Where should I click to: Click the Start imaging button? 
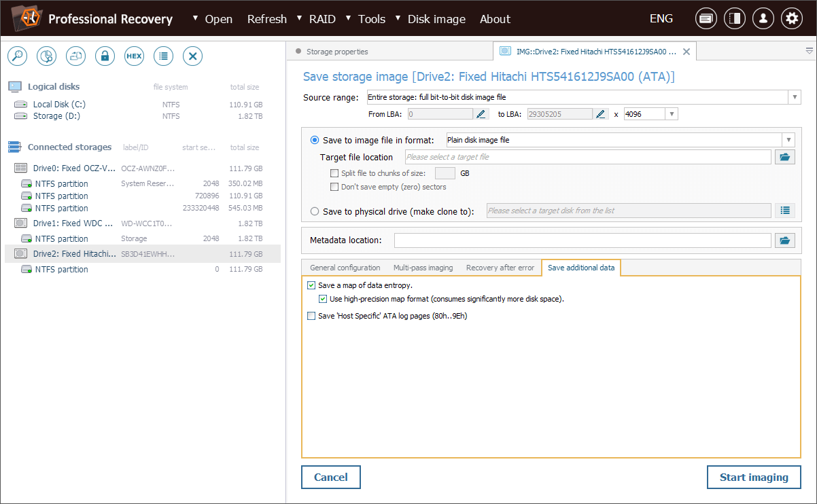754,478
